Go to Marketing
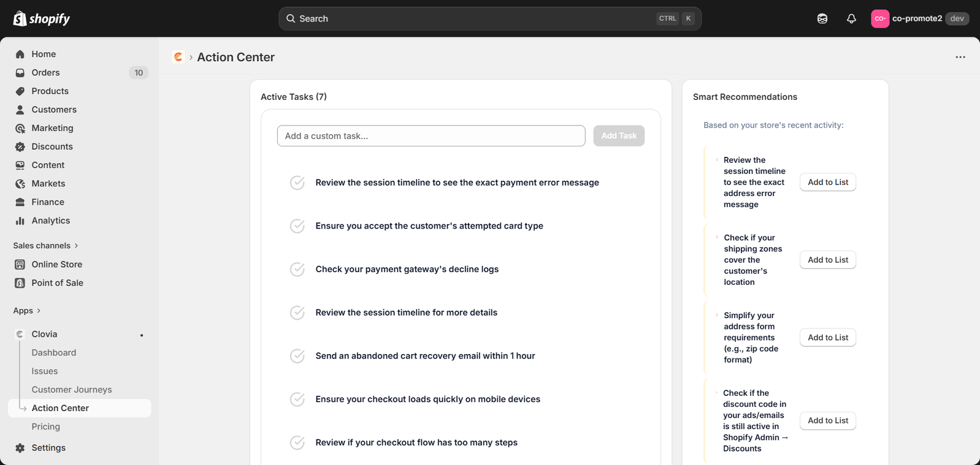Image resolution: width=980 pixels, height=465 pixels. point(80,128)
